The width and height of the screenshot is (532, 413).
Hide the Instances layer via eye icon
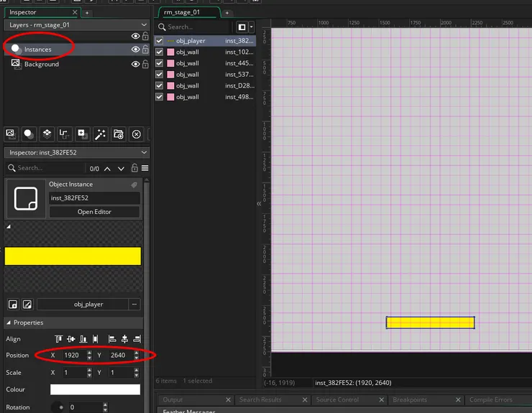135,50
